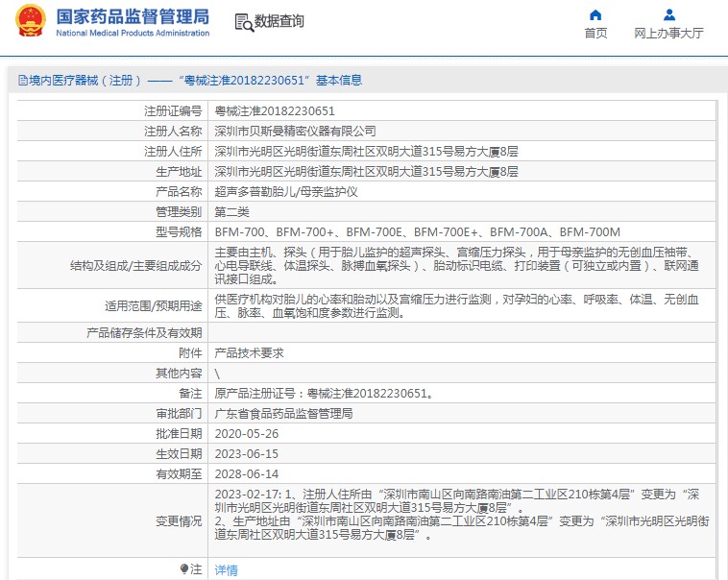Open 网上办事大厅 text link

[x=668, y=34]
